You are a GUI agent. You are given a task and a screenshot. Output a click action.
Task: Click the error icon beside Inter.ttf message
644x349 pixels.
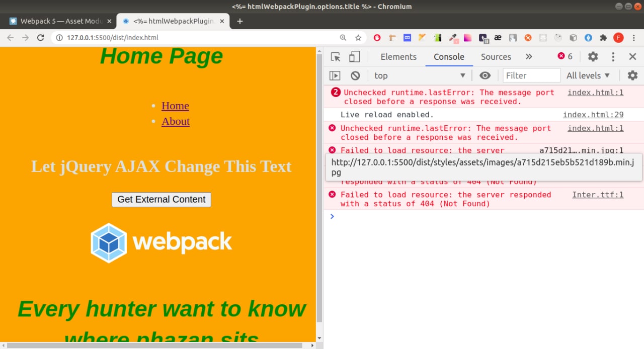click(x=332, y=195)
